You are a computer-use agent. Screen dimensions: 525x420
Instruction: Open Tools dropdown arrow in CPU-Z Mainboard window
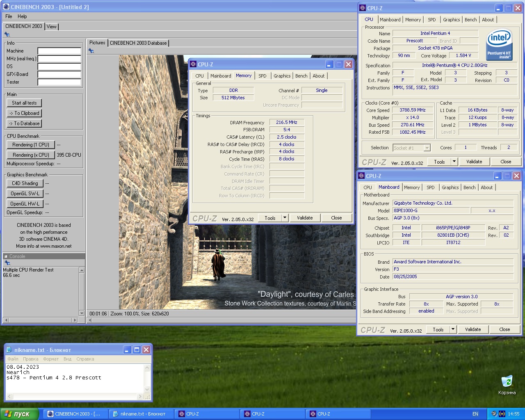(x=453, y=329)
